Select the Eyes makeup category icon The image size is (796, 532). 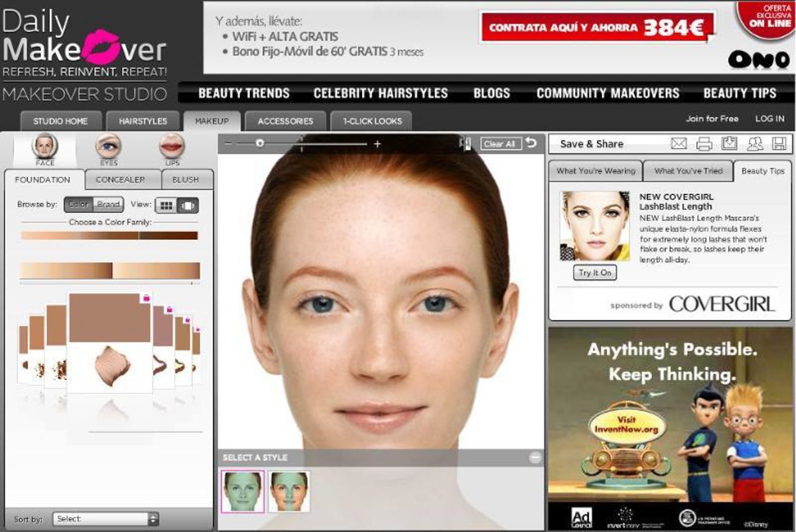pyautogui.click(x=108, y=147)
